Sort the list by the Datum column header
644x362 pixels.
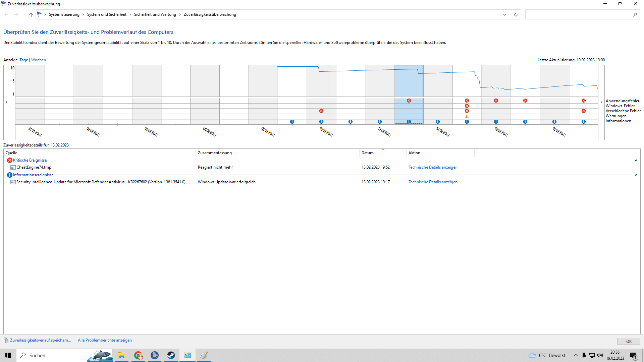[x=368, y=153]
